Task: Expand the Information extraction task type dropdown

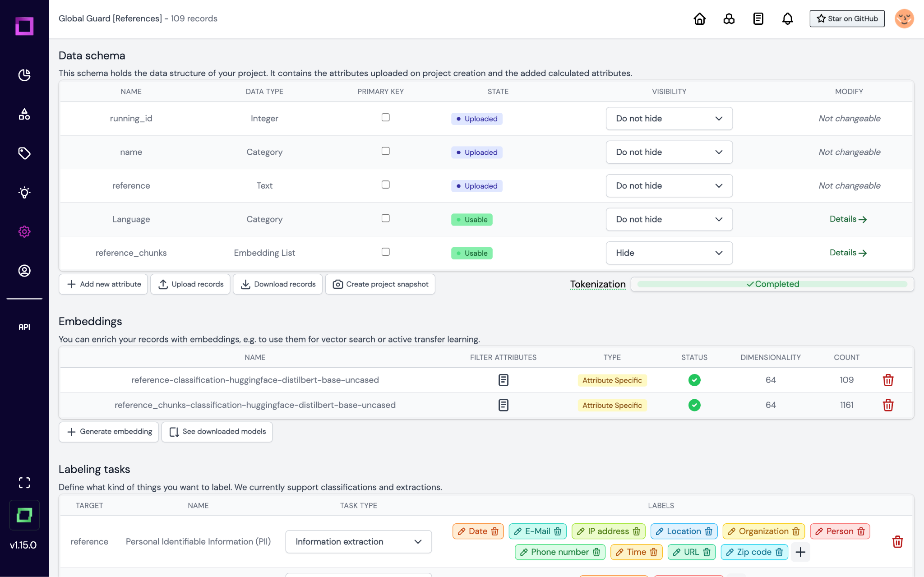Action: (x=358, y=541)
